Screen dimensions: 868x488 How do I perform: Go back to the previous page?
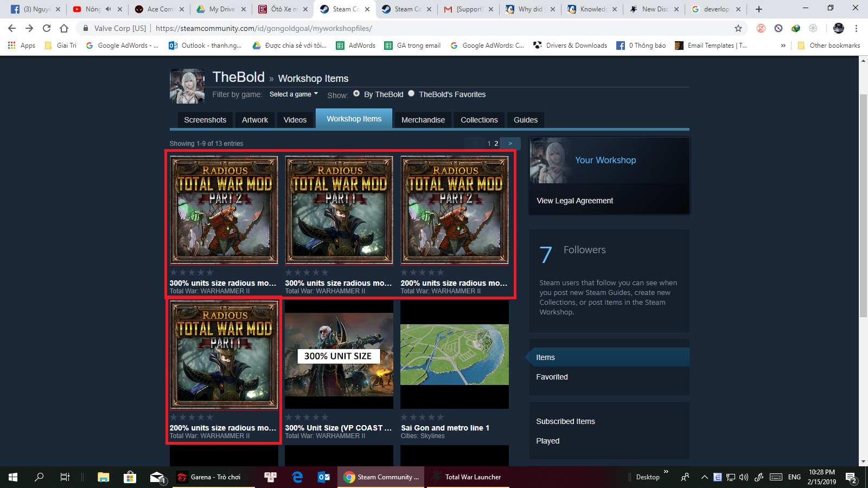(x=12, y=28)
